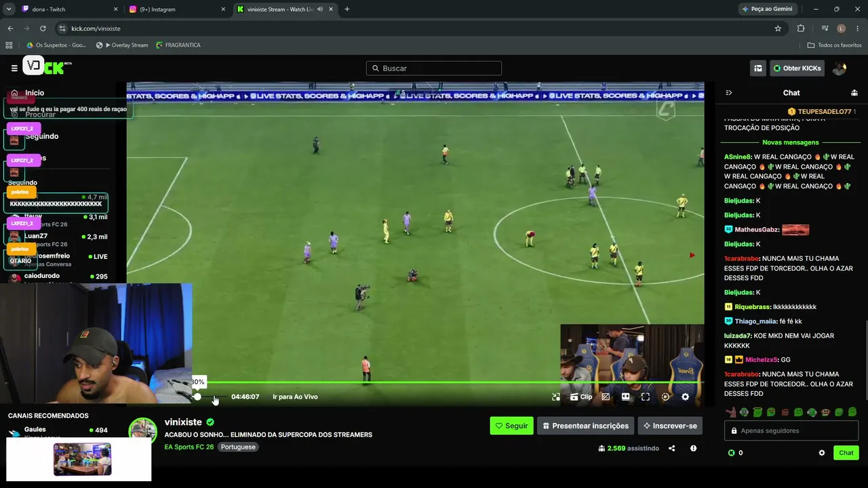Viewport: 868px width, 488px height.
Task: Open the Kick hamburger menu
Action: pyautogui.click(x=14, y=68)
